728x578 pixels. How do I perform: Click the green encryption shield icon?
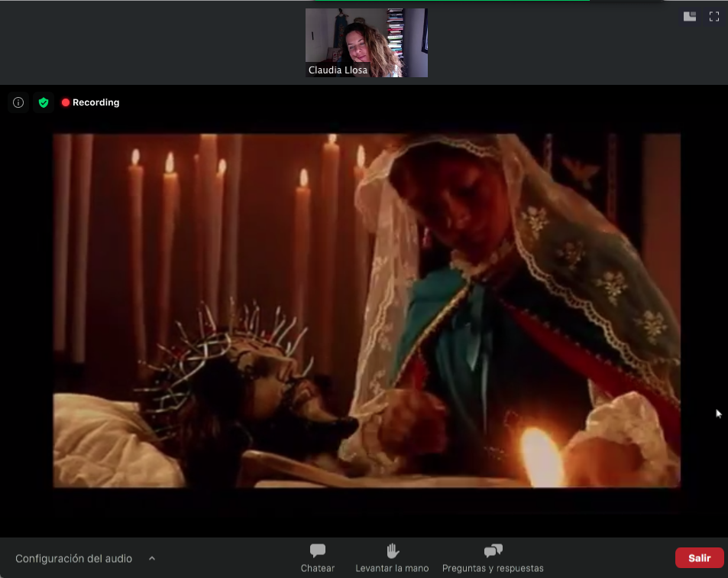[x=44, y=102]
